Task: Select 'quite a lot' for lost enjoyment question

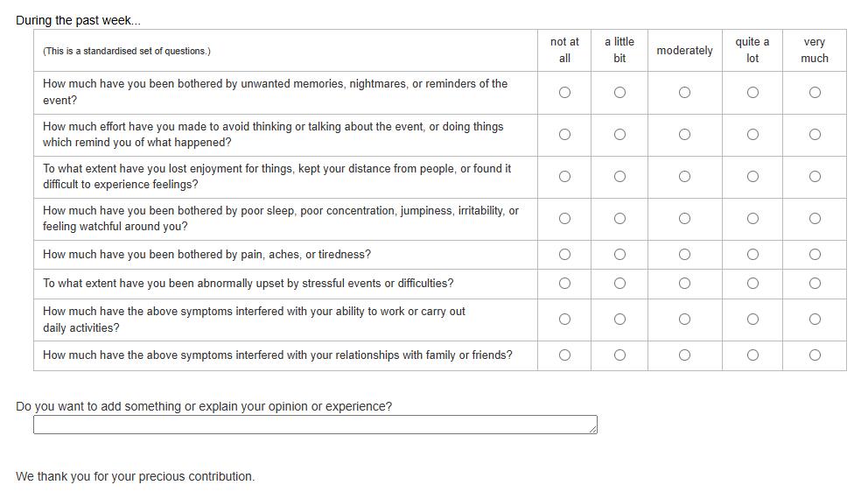Action: coord(752,176)
